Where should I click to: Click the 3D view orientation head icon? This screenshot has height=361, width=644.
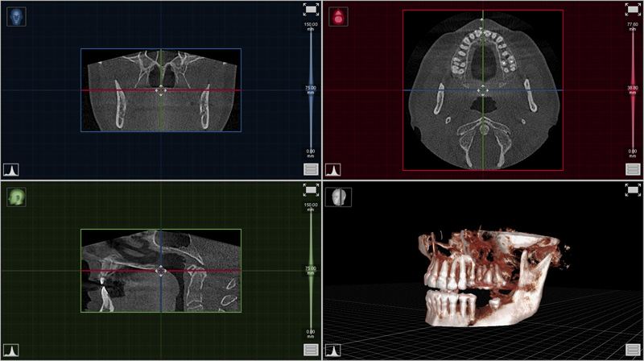[x=338, y=197]
